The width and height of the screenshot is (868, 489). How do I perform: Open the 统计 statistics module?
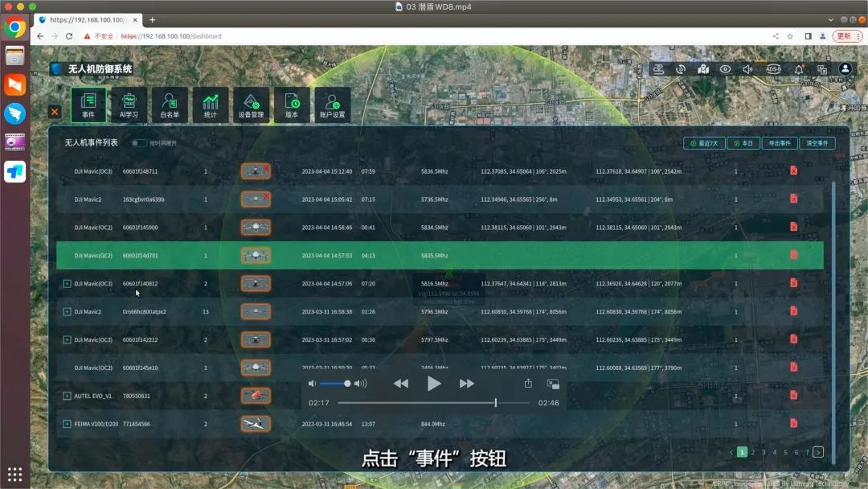pos(211,105)
